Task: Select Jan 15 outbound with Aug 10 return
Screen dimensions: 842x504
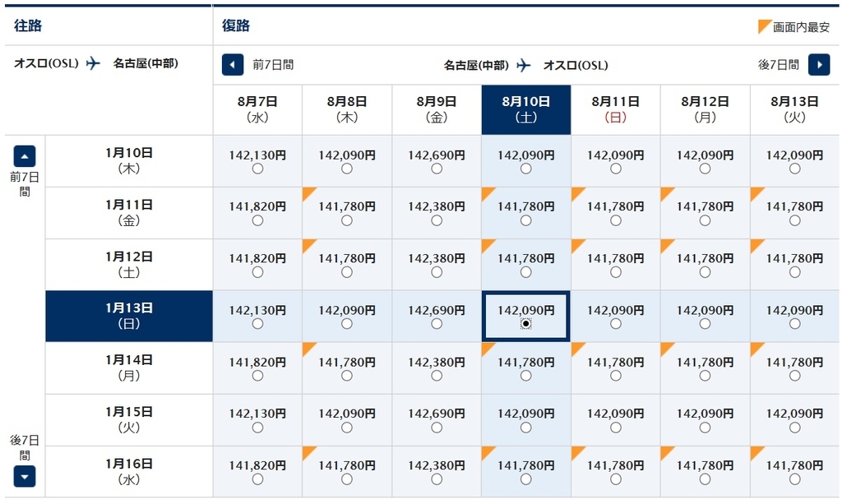Action: (x=525, y=428)
